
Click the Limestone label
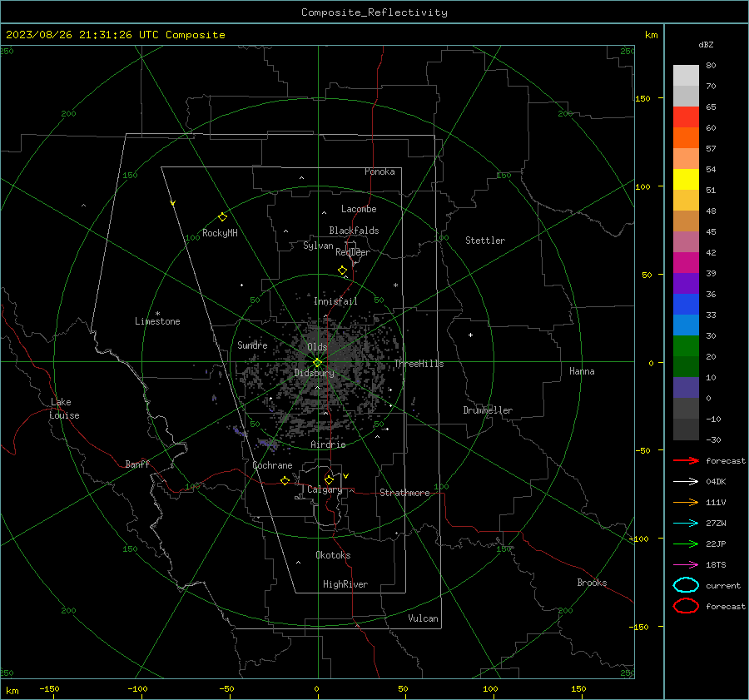pos(157,321)
